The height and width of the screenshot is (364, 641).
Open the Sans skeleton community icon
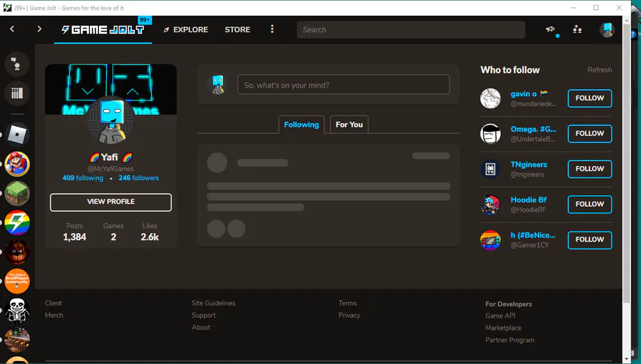click(17, 311)
